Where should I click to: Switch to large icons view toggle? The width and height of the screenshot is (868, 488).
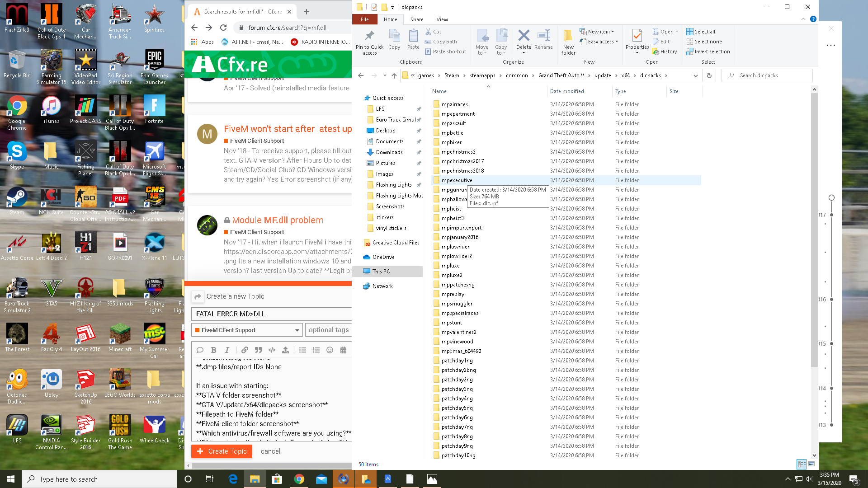(x=811, y=464)
